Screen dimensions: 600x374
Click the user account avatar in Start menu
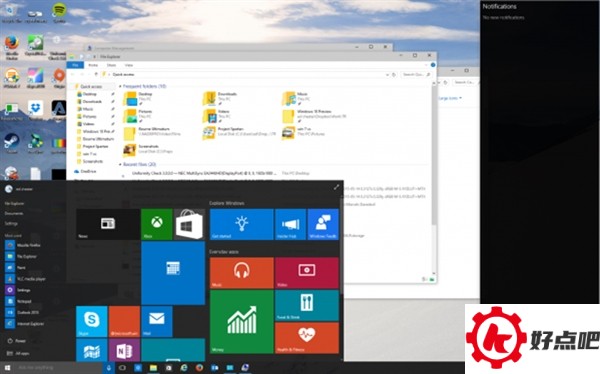pyautogui.click(x=9, y=189)
